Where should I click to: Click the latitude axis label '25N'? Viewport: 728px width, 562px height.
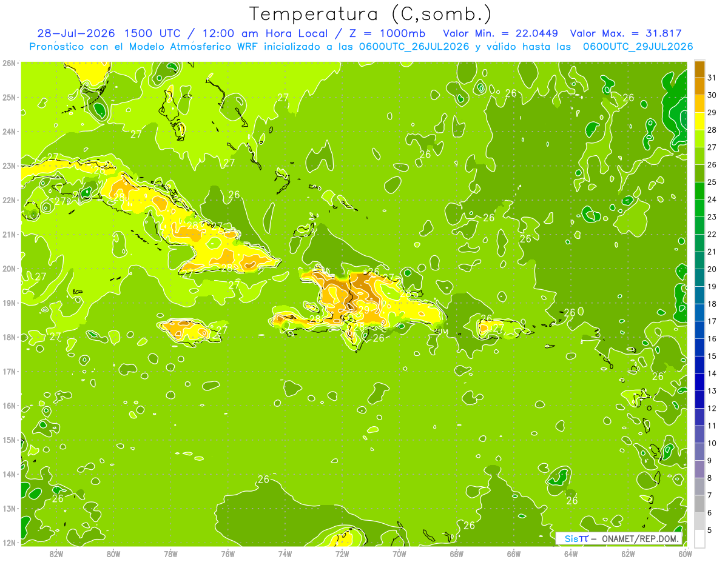point(9,97)
